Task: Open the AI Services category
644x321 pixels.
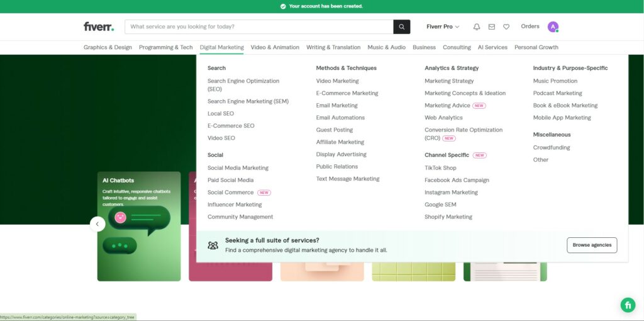Action: click(x=492, y=47)
